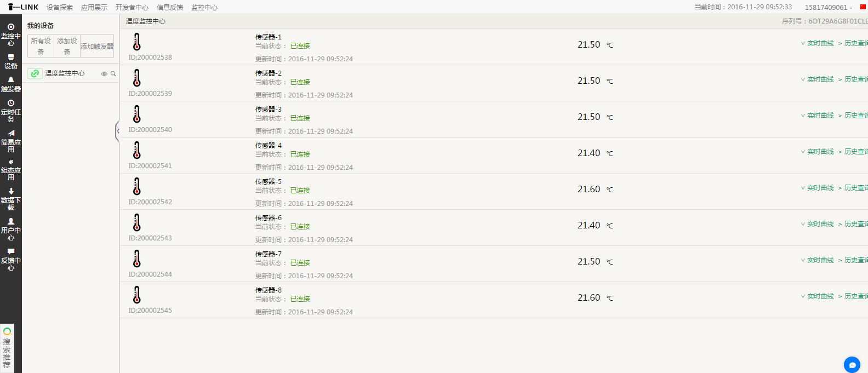This screenshot has height=373, width=868.
Task: Open 监控中心 in the left sidebar
Action: click(x=10, y=35)
